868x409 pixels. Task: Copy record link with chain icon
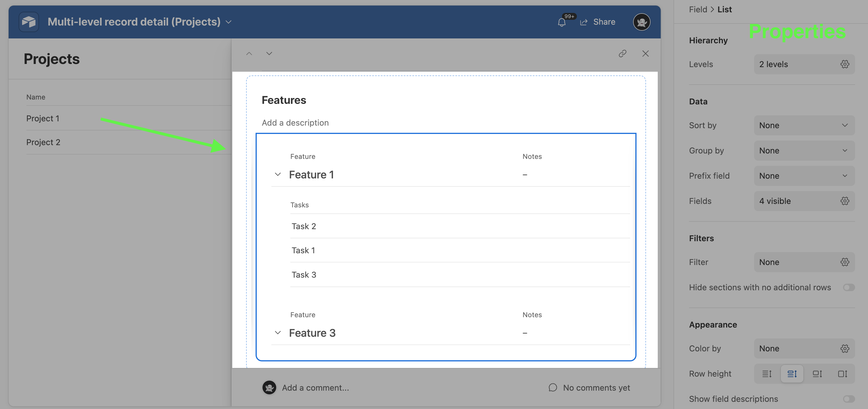[x=622, y=54]
